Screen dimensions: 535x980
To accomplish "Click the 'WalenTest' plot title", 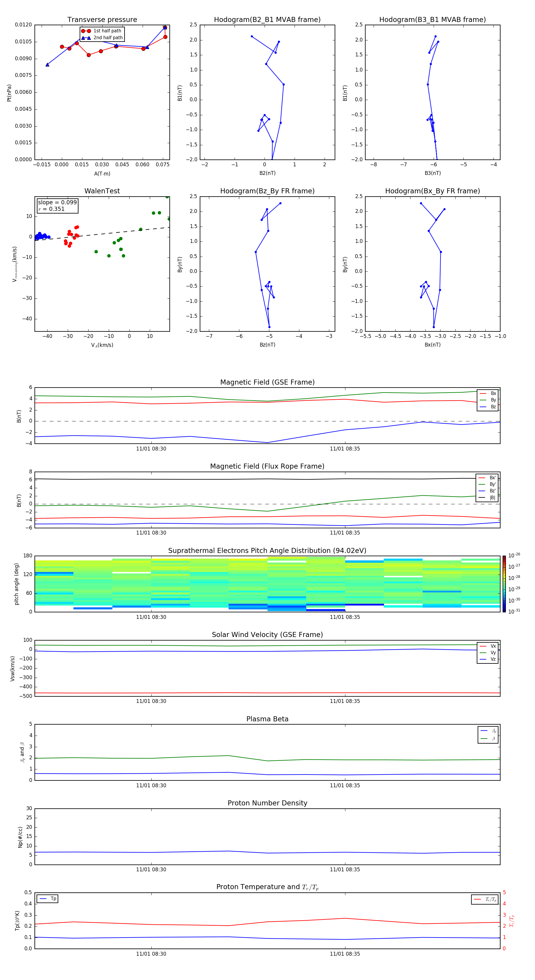I will coord(102,191).
